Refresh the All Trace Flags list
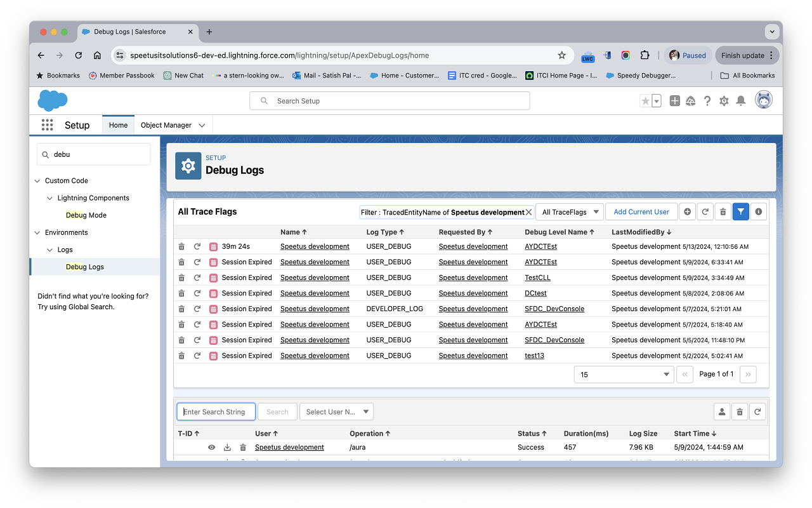Image resolution: width=812 pixels, height=508 pixels. [x=705, y=211]
